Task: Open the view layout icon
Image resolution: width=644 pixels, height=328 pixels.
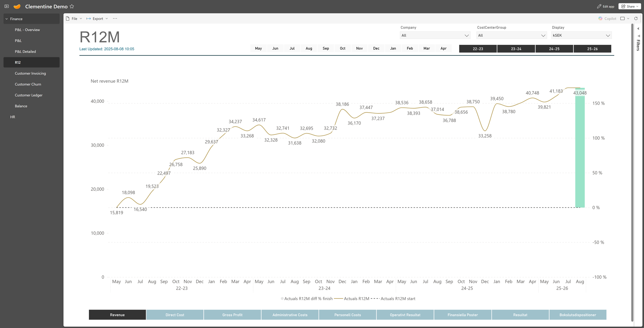Action: [623, 19]
